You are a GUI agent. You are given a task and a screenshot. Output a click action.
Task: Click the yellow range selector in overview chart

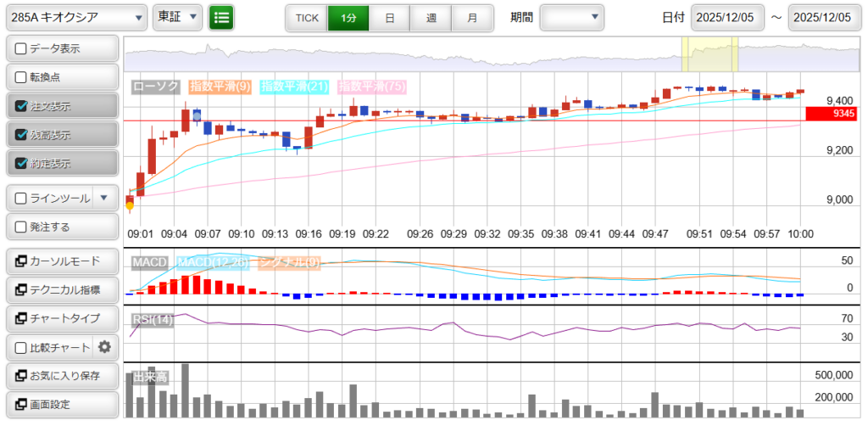click(709, 54)
